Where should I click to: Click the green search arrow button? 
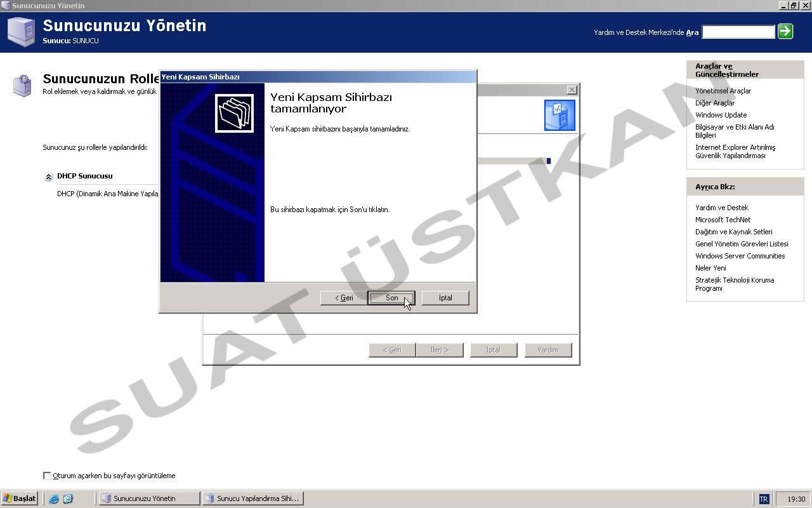click(x=785, y=31)
